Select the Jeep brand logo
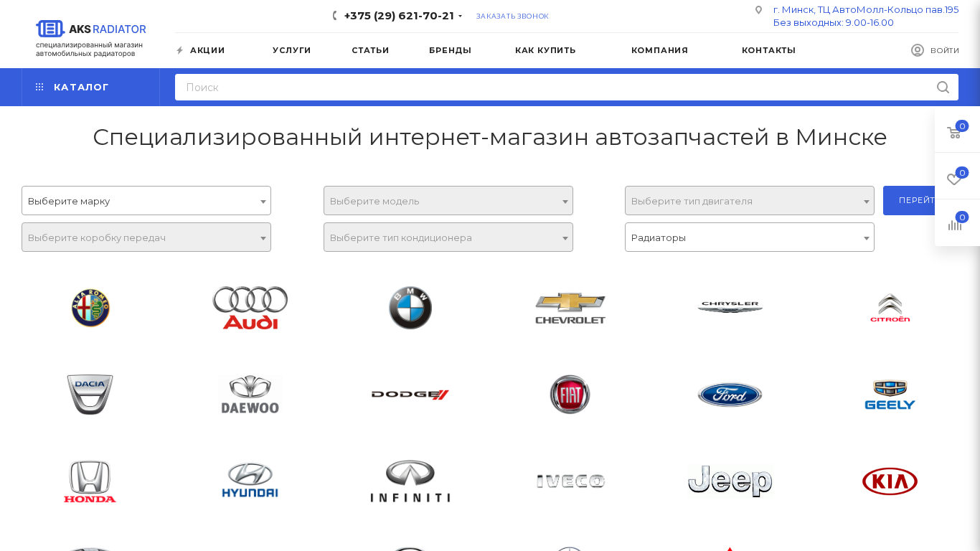Image resolution: width=980 pixels, height=551 pixels. (x=730, y=481)
